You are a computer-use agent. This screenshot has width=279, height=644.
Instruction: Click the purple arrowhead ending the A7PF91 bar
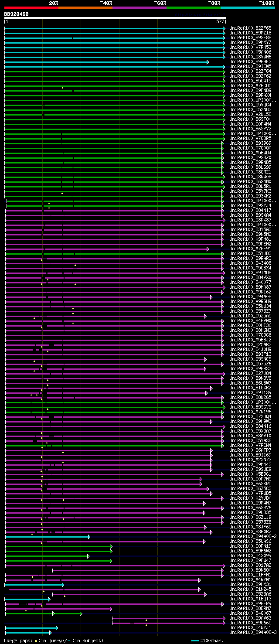[208, 249]
